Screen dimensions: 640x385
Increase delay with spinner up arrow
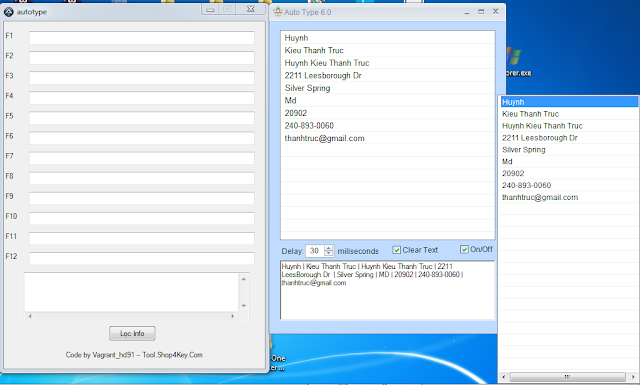pos(329,248)
